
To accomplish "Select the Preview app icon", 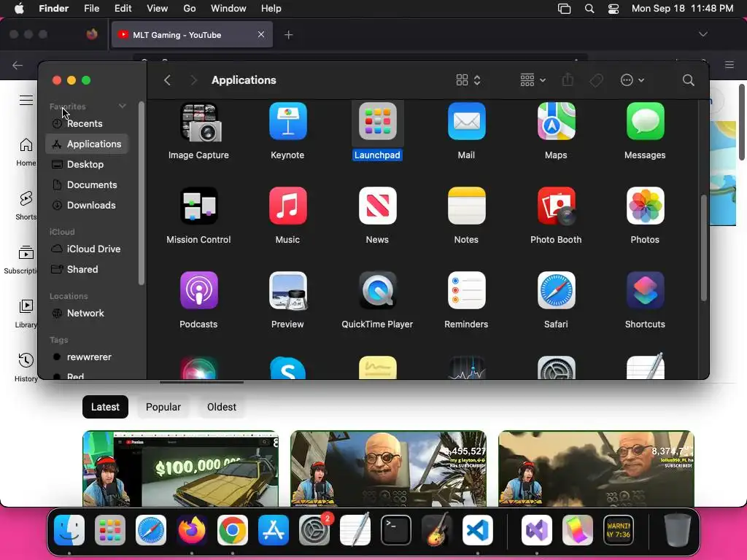I will click(x=287, y=290).
